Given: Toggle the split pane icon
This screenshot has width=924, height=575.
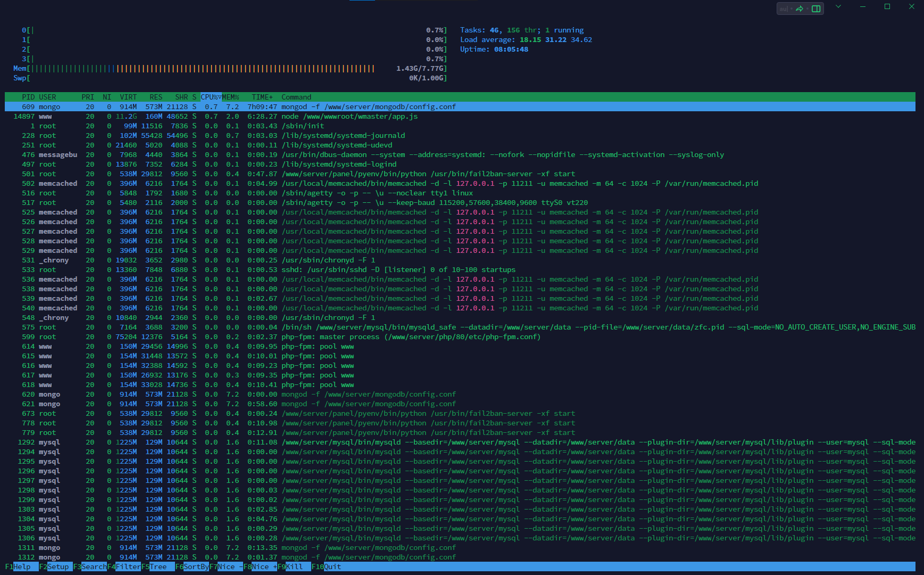Looking at the screenshot, I should click(816, 9).
